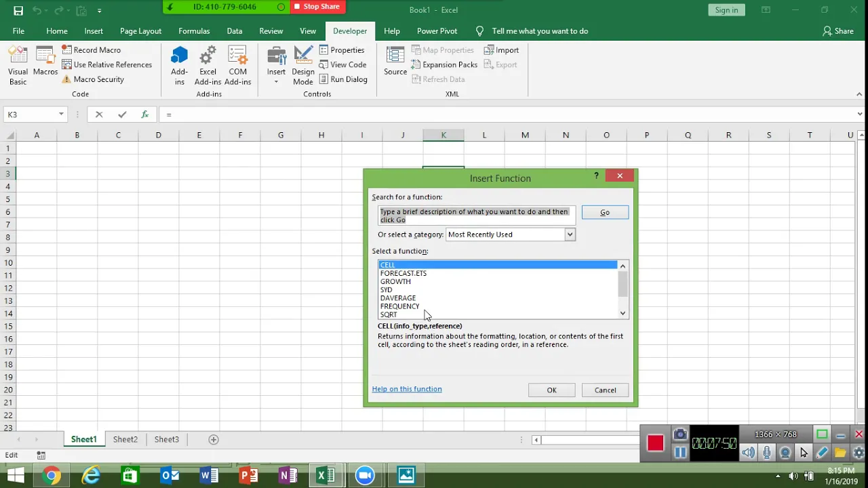Click OK in Insert Function dialog
The width and height of the screenshot is (868, 488).
coord(551,390)
